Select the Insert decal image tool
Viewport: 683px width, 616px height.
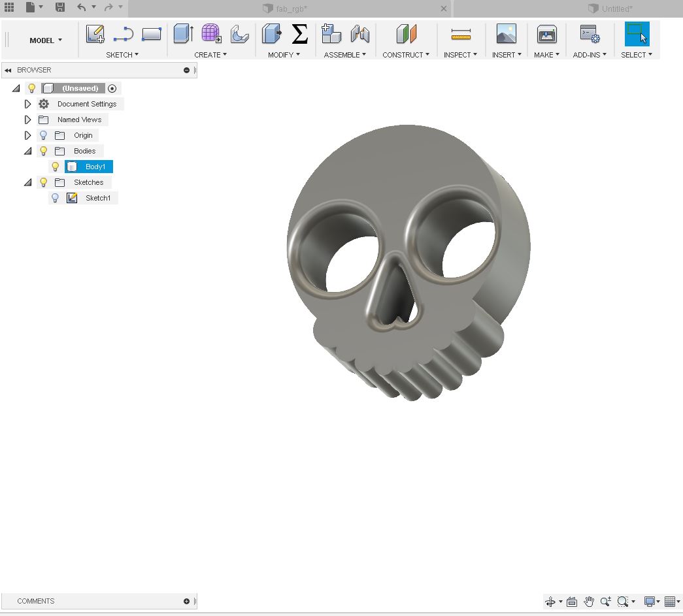pos(507,33)
